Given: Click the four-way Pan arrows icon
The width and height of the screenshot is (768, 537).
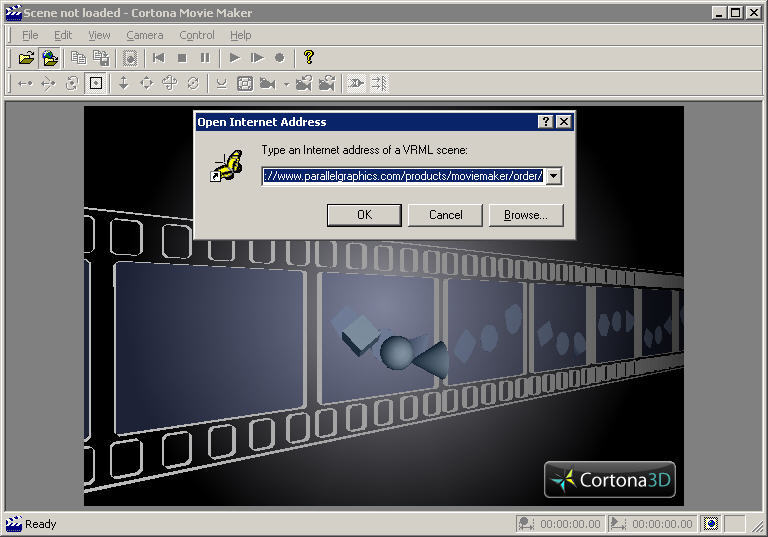Looking at the screenshot, I should 147,84.
